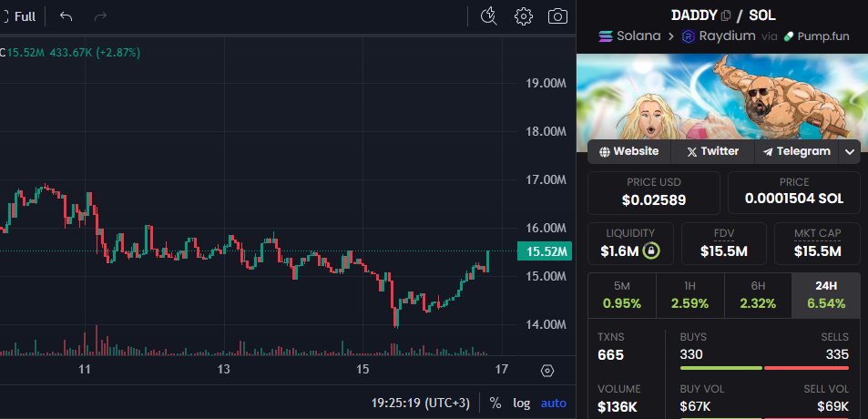Open the token Website link
This screenshot has height=419, width=868.
coord(629,151)
